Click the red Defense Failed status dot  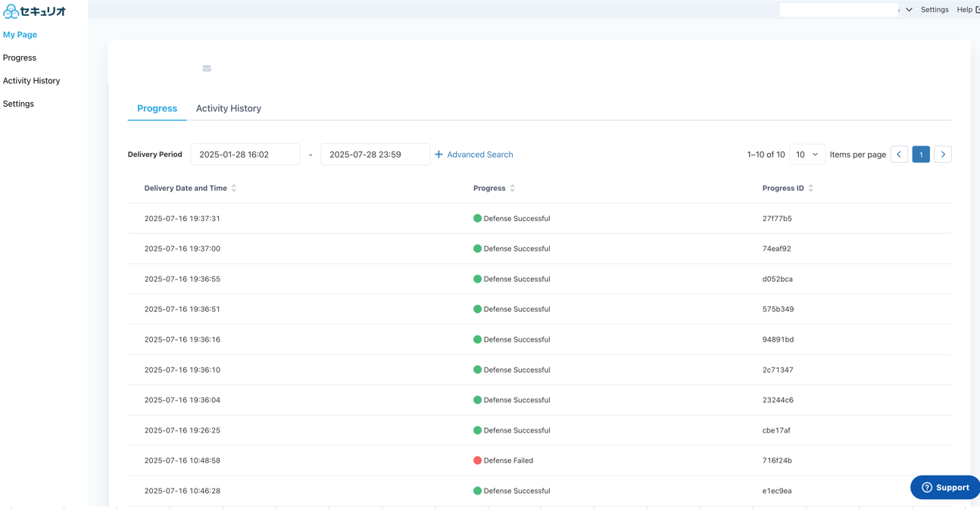point(477,461)
